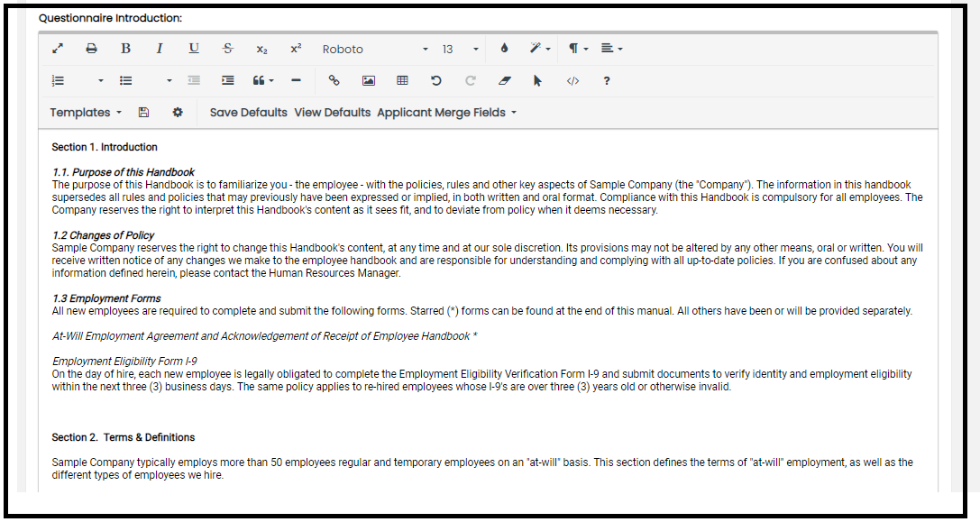Image resolution: width=980 pixels, height=522 pixels.
Task: Open the paragraph alignment dropdown
Action: 612,49
